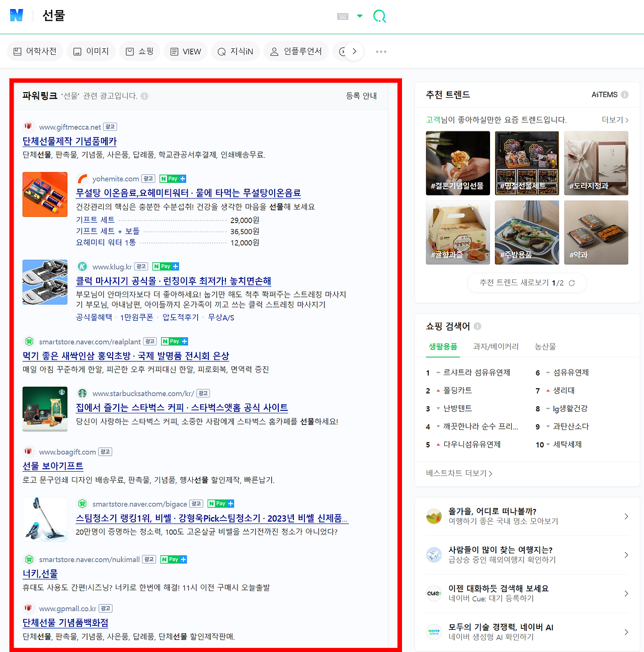Click the boagift site favicon
This screenshot has height=652, width=644.
pyautogui.click(x=28, y=451)
